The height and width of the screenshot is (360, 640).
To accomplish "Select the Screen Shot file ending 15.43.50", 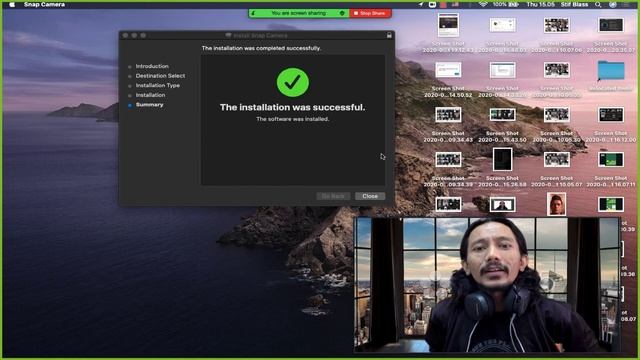I will (502, 115).
